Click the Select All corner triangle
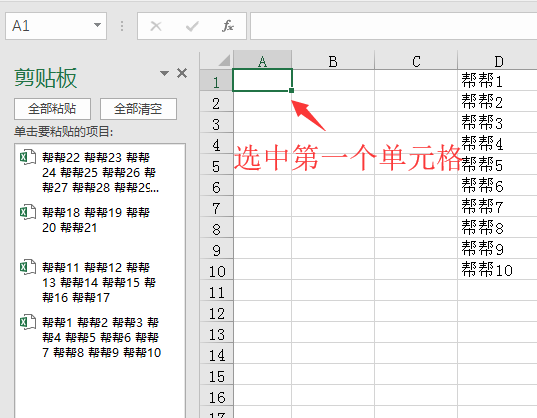 pyautogui.click(x=224, y=61)
